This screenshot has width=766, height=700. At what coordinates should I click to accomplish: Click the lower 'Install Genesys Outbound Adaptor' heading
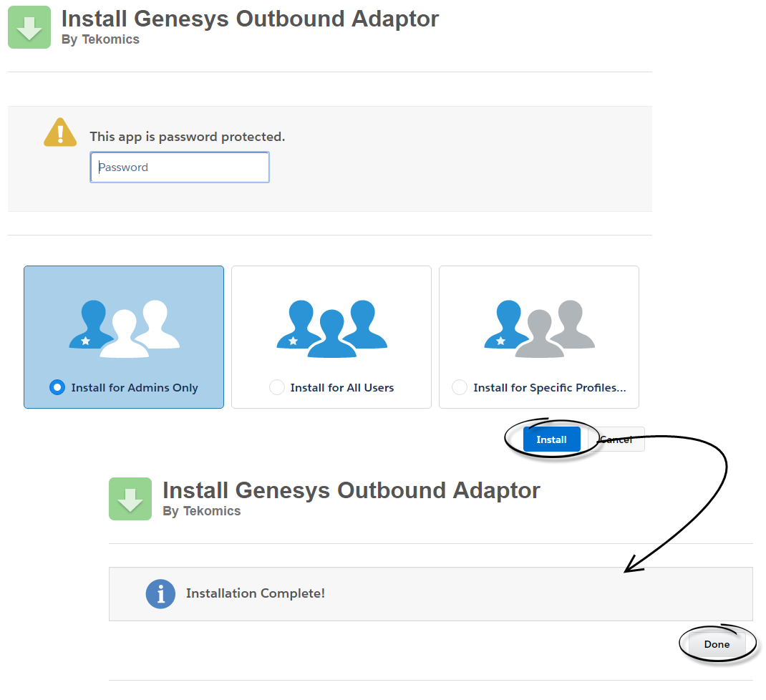[352, 490]
